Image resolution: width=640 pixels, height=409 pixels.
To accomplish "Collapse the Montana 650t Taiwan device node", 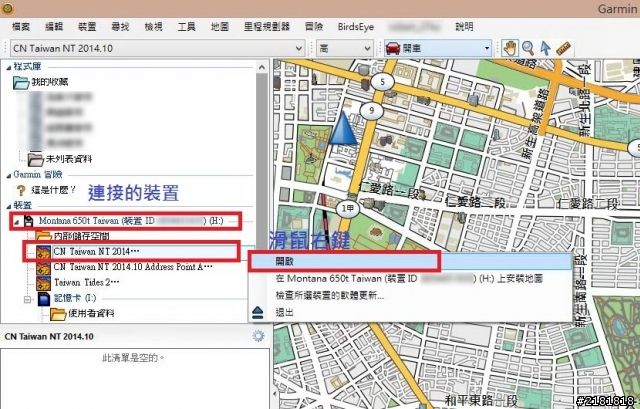I will (x=17, y=222).
